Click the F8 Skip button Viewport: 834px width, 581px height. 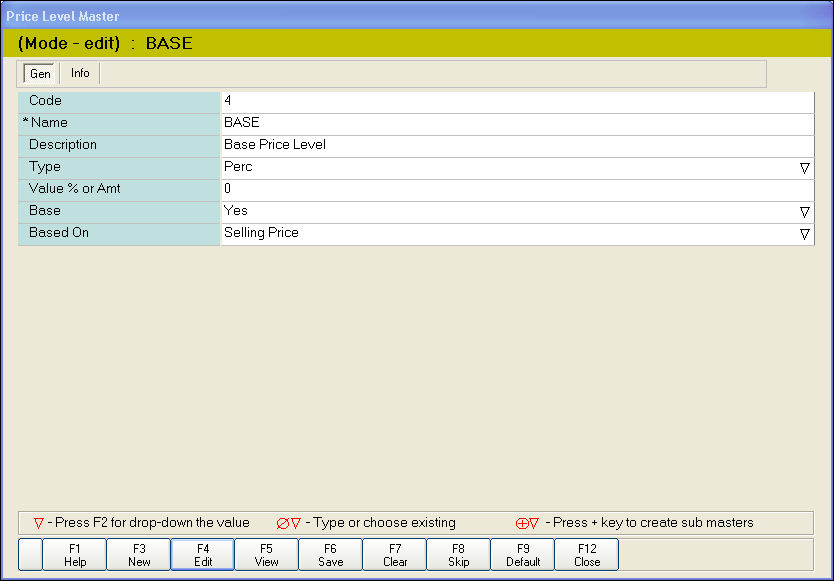tap(458, 554)
